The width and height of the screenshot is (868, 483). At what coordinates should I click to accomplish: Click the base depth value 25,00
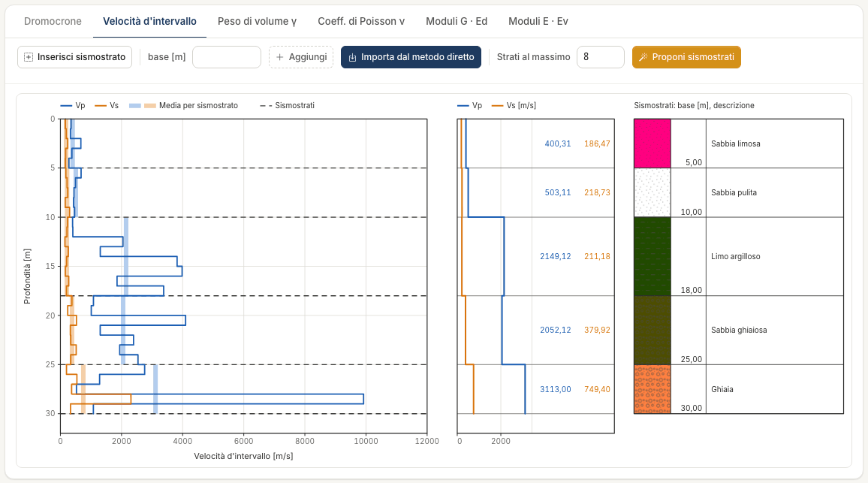692,359
